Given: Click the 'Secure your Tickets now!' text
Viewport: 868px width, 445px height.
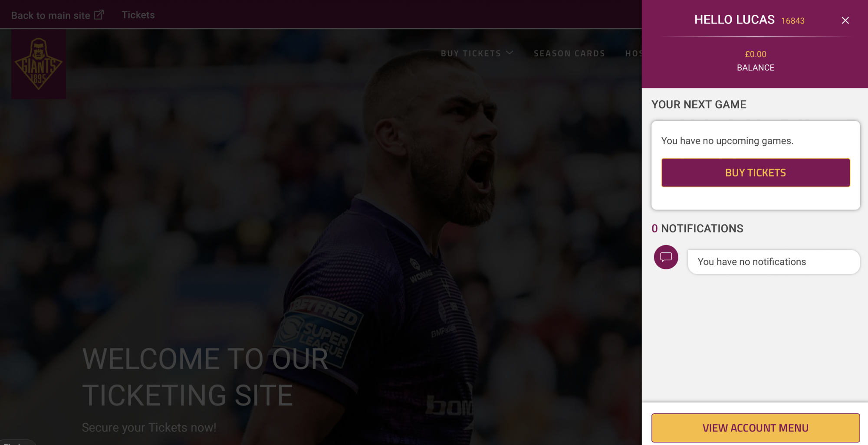Looking at the screenshot, I should (149, 428).
